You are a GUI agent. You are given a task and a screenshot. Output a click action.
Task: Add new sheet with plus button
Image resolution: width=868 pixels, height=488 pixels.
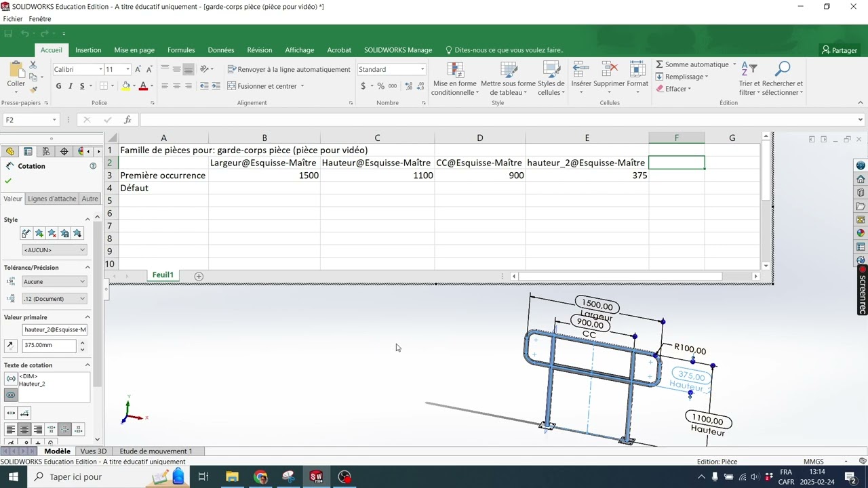199,276
